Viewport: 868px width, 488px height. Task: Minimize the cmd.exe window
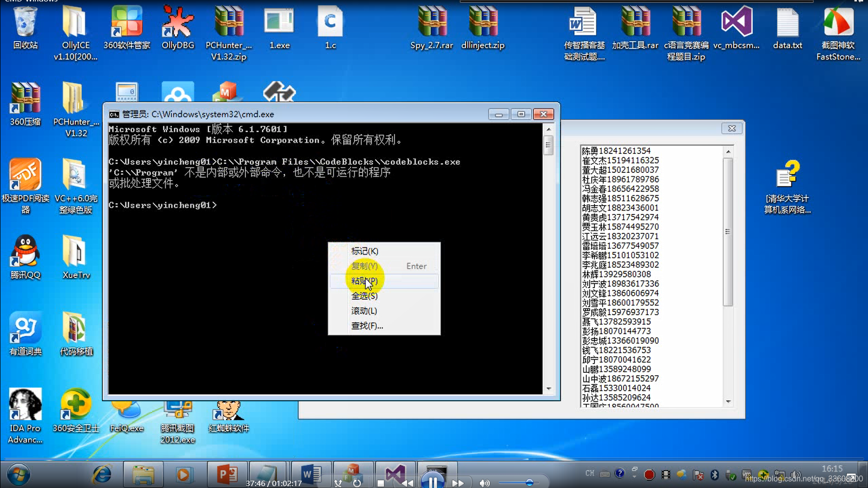[x=498, y=114]
